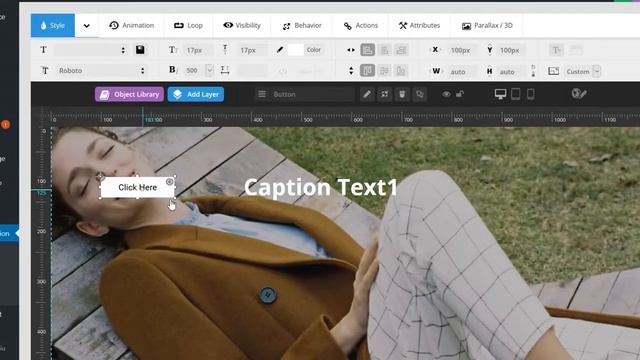Align layer horizontally left
This screenshot has height=360, width=640.
(367, 50)
